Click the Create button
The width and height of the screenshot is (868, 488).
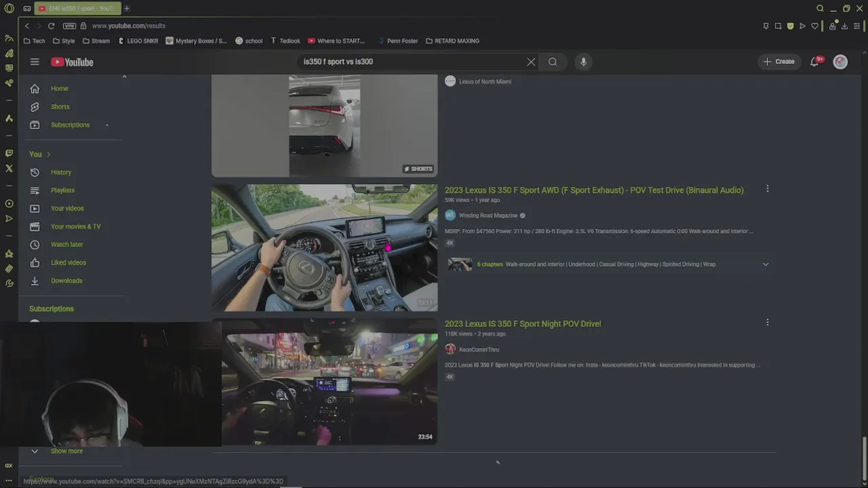coord(778,62)
